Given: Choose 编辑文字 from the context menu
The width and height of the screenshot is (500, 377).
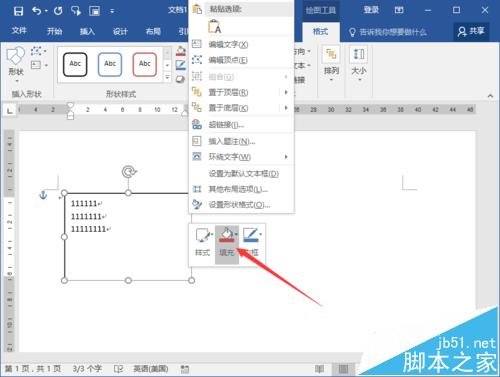Looking at the screenshot, I should pos(241,44).
